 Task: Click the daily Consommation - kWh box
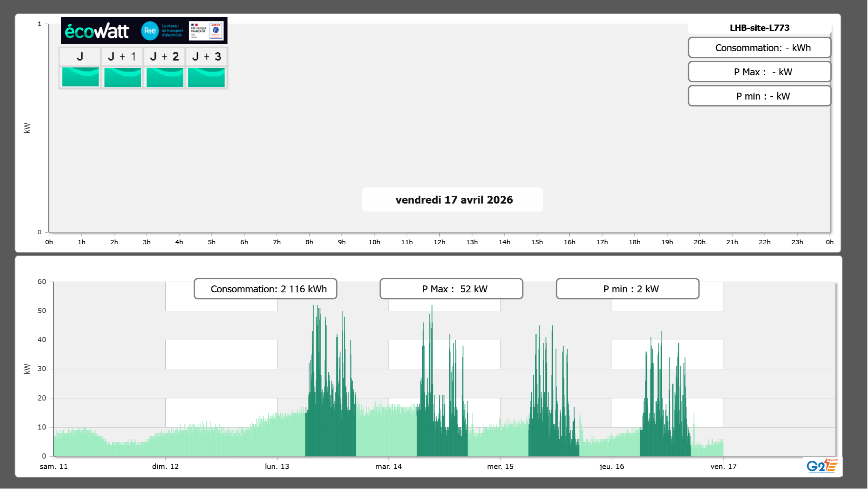tap(759, 48)
